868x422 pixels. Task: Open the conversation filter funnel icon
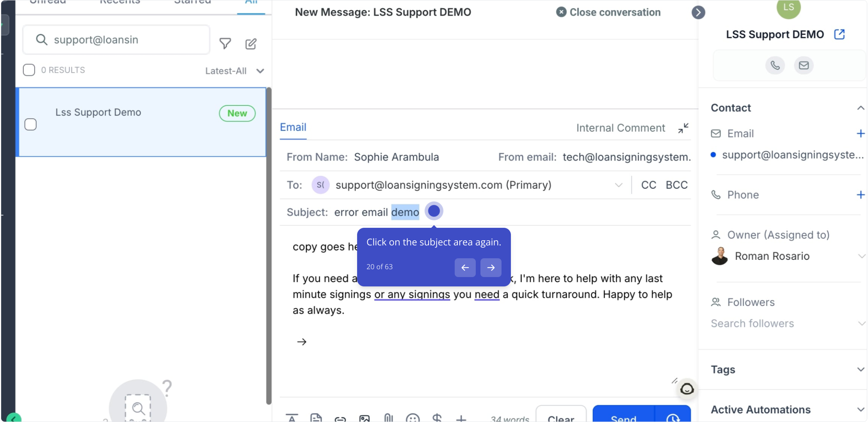[x=225, y=43]
